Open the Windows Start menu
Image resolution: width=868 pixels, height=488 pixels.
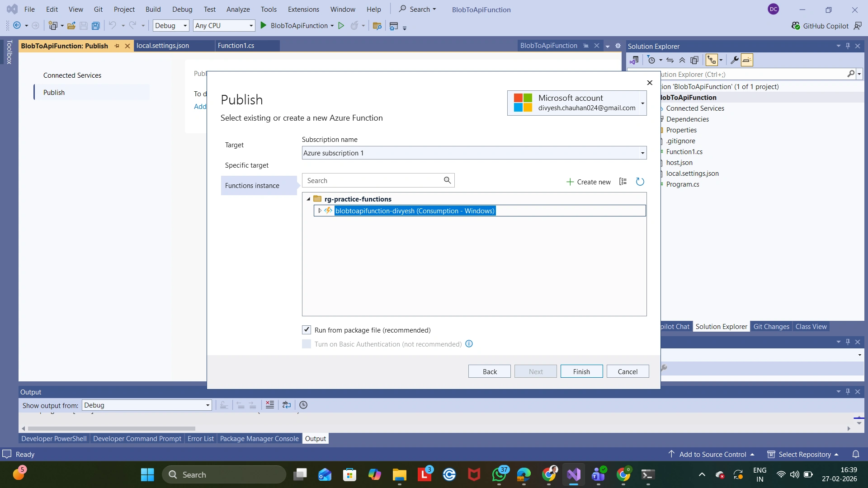[147, 475]
